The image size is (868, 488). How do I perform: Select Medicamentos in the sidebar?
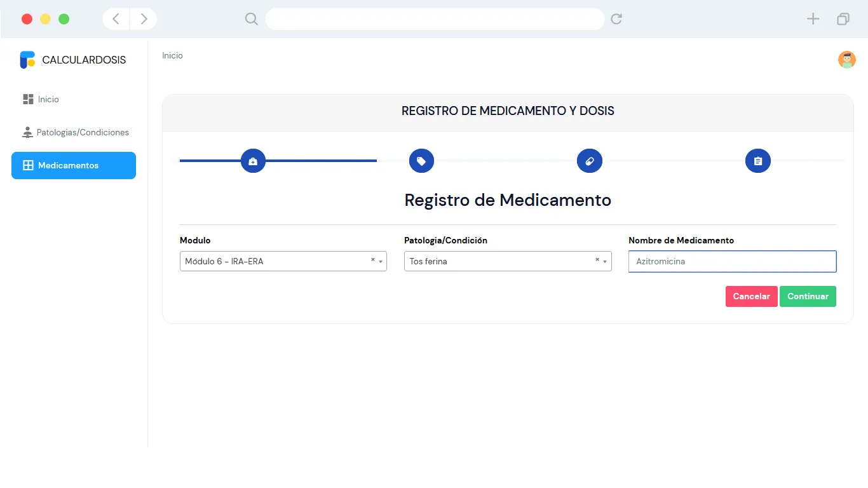pyautogui.click(x=74, y=165)
